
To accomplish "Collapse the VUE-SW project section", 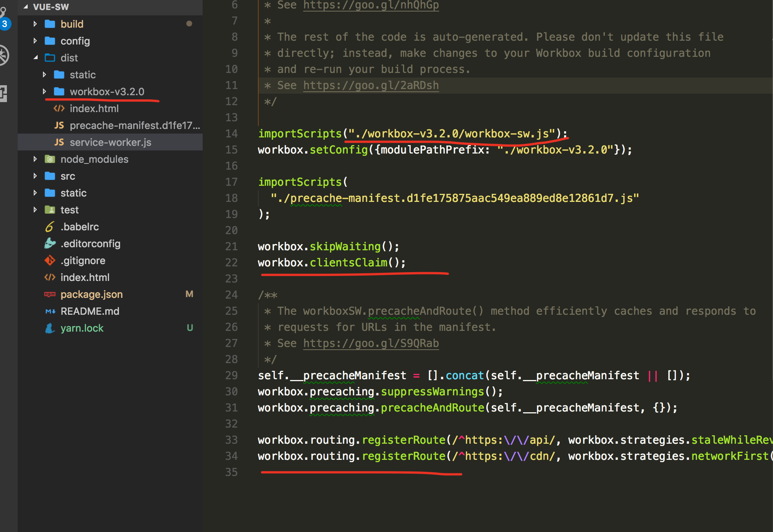I will coord(26,7).
